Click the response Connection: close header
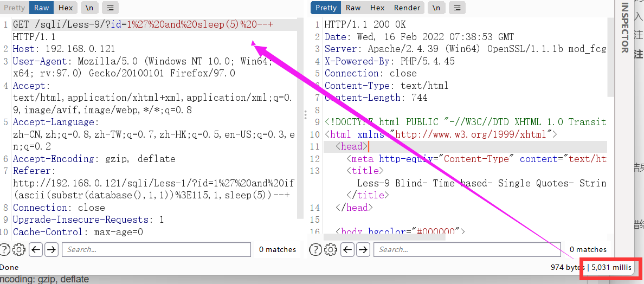 [x=370, y=74]
